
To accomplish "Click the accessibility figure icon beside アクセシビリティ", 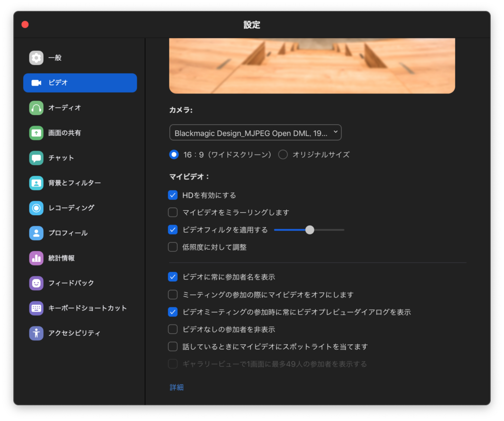I will point(36,333).
